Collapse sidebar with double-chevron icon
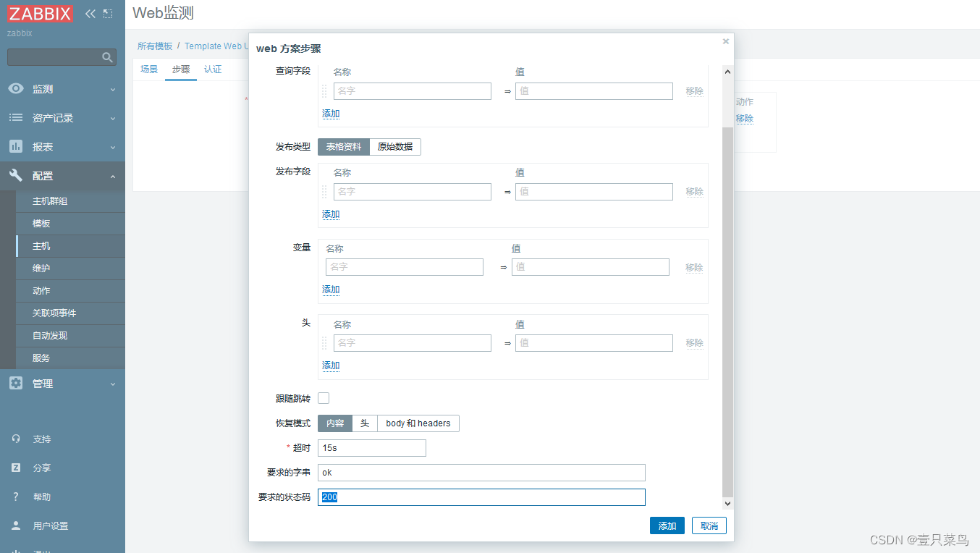This screenshot has width=980, height=553. [x=90, y=14]
